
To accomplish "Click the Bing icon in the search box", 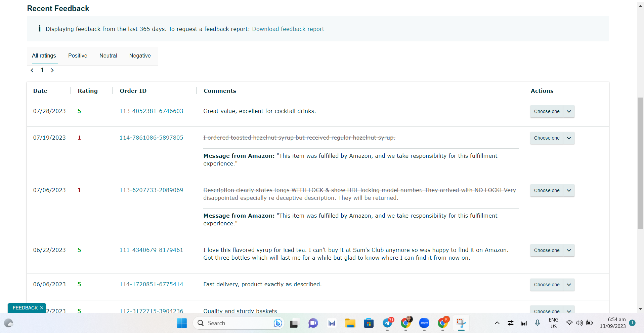I will (278, 323).
